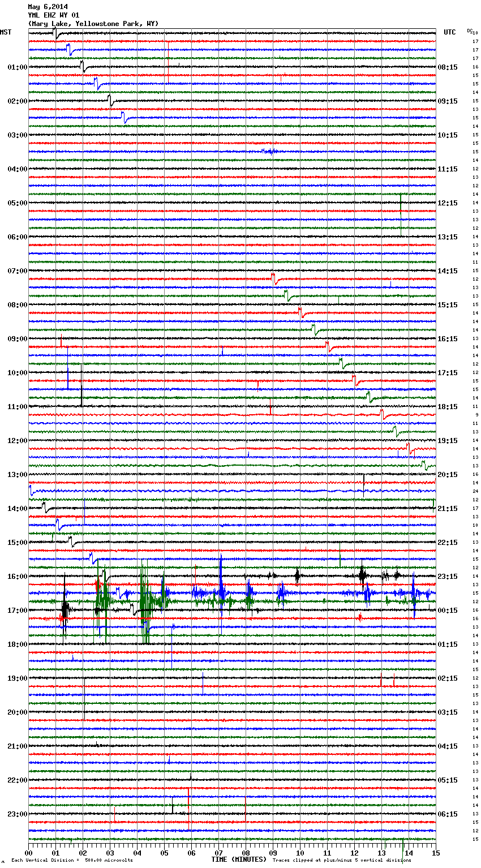Click the 'Traces clipped at plus/minus 5 vertical divisions' note
This screenshot has width=481, height=868.
click(x=342, y=860)
